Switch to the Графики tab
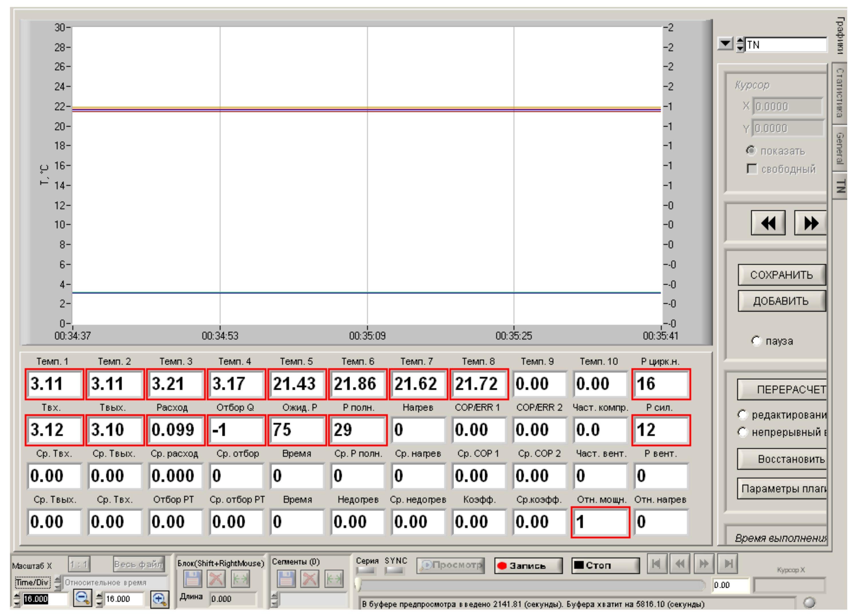The image size is (857, 616). pos(840,35)
